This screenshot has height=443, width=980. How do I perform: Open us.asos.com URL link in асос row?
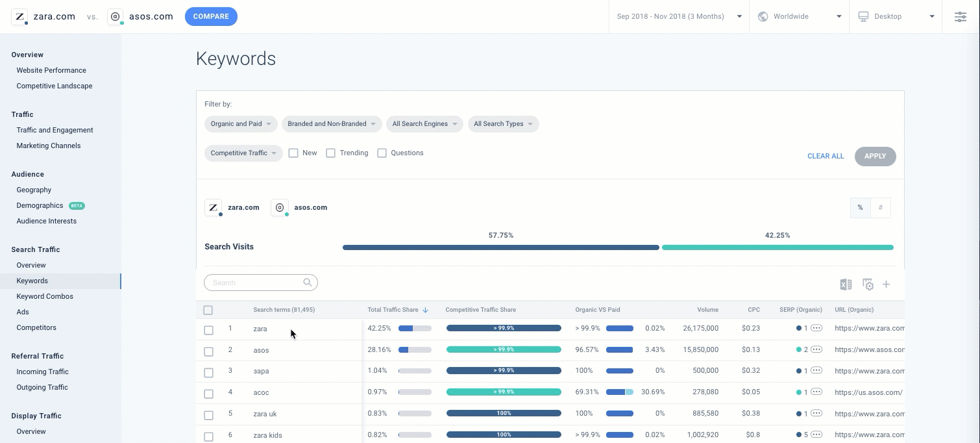pyautogui.click(x=868, y=392)
